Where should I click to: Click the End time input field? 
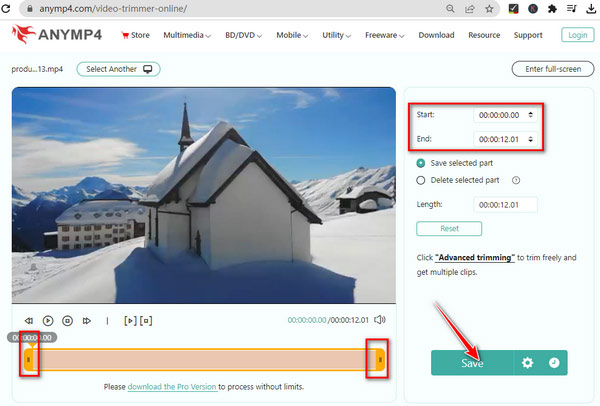[x=505, y=139]
